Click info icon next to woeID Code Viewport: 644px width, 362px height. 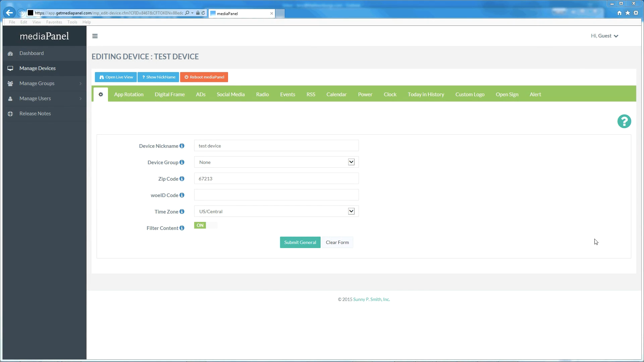182,195
